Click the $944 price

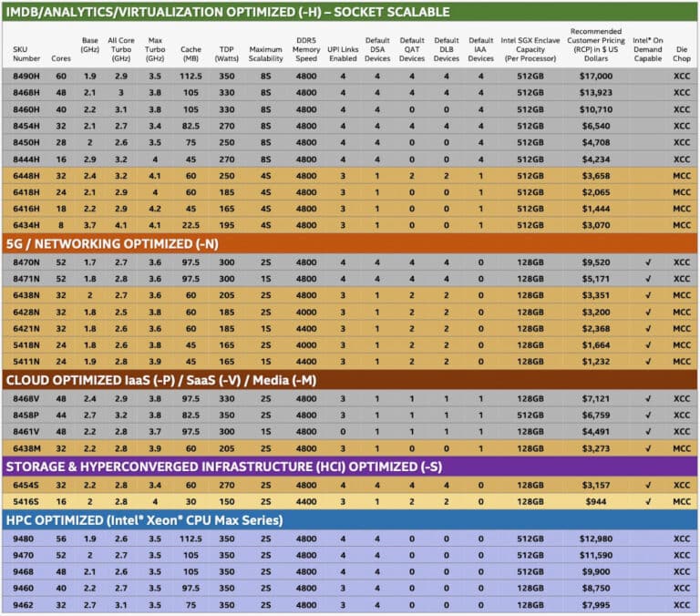tap(595, 502)
